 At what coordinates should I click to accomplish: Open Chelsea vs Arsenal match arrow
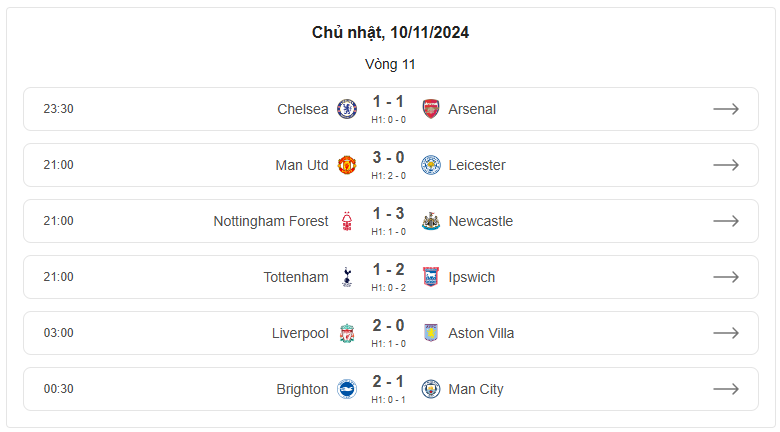pyautogui.click(x=726, y=109)
